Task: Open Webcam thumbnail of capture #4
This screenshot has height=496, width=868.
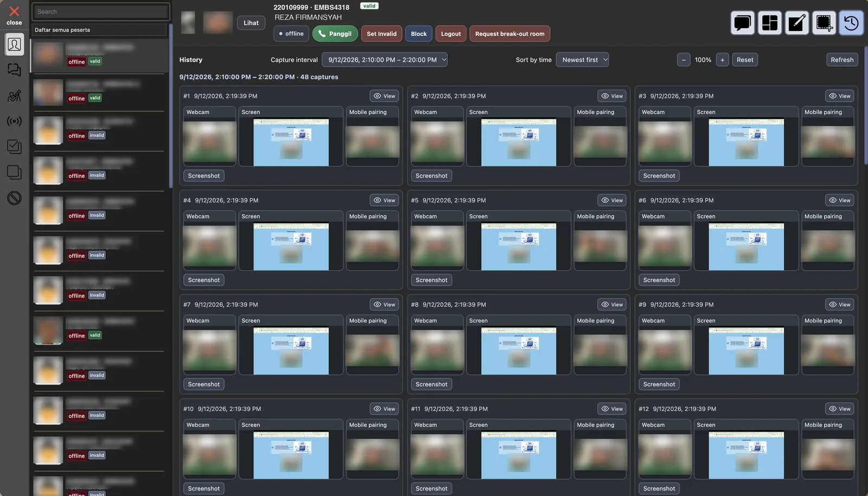Action: pos(209,247)
